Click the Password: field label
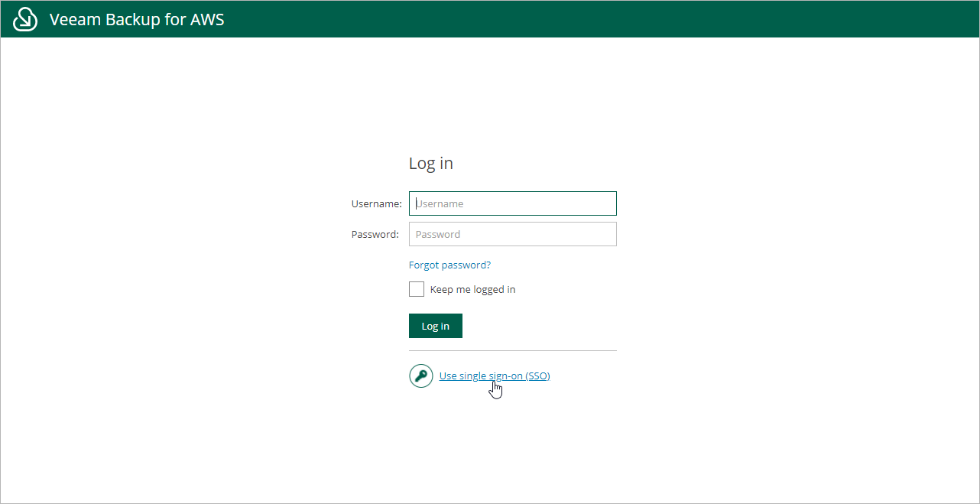 click(375, 234)
